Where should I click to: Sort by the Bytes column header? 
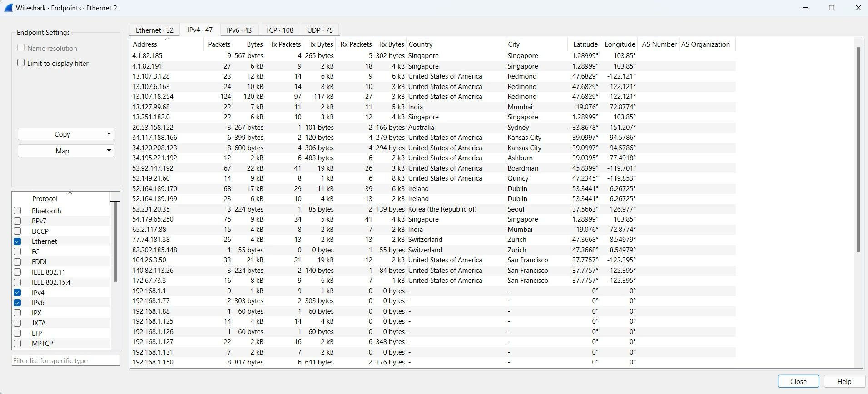249,44
